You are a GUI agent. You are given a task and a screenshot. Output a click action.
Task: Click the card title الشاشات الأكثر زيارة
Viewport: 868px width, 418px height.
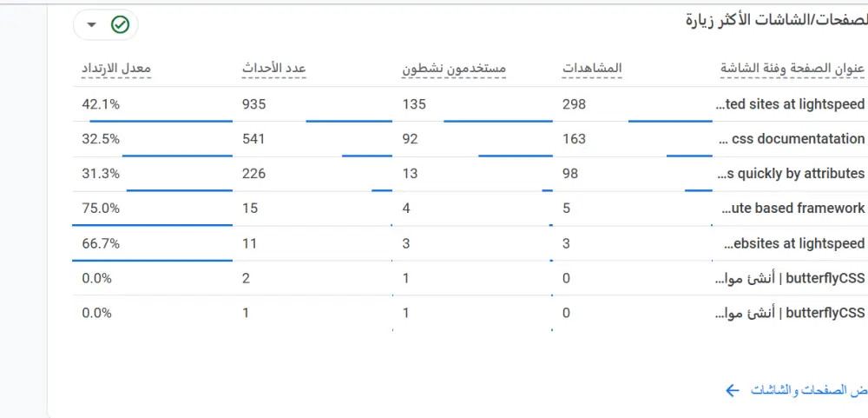pos(777,21)
